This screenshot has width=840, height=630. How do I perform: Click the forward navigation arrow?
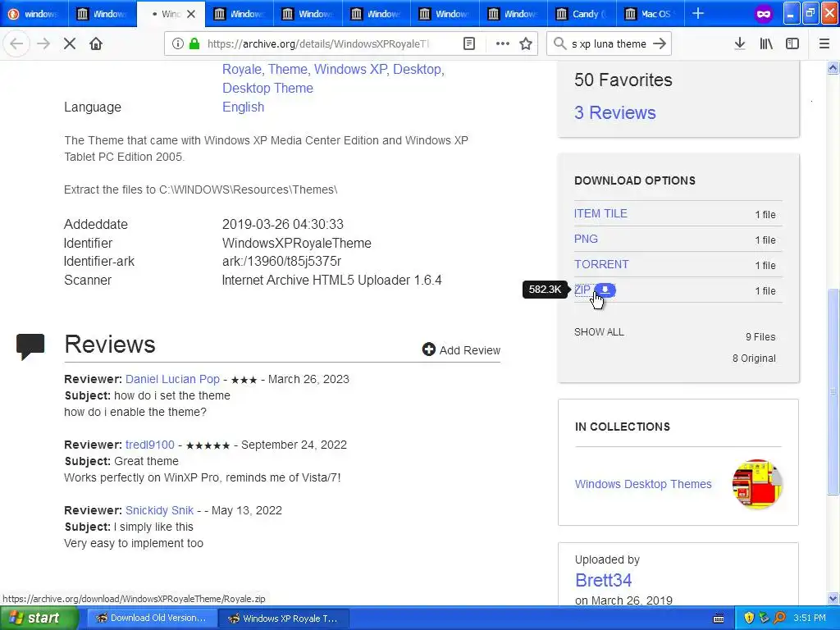tap(43, 44)
